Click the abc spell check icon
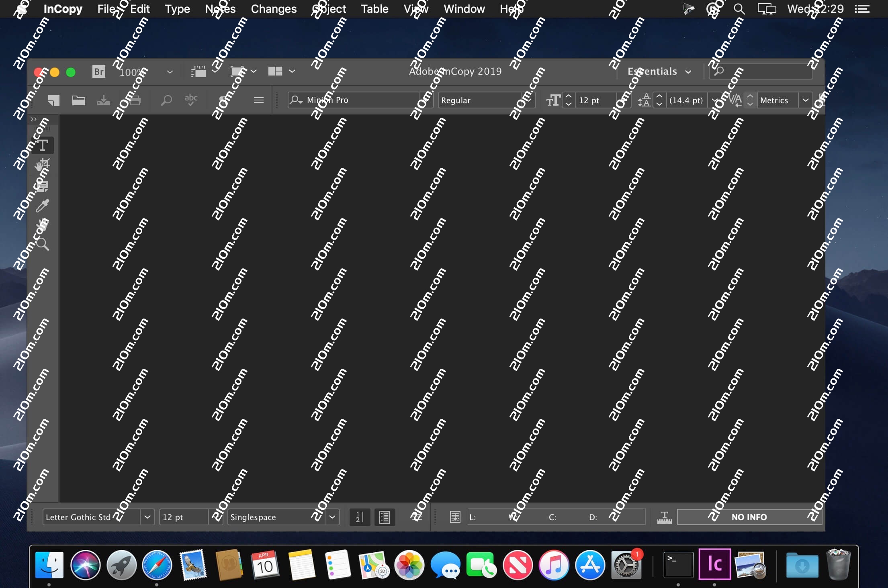 (191, 100)
